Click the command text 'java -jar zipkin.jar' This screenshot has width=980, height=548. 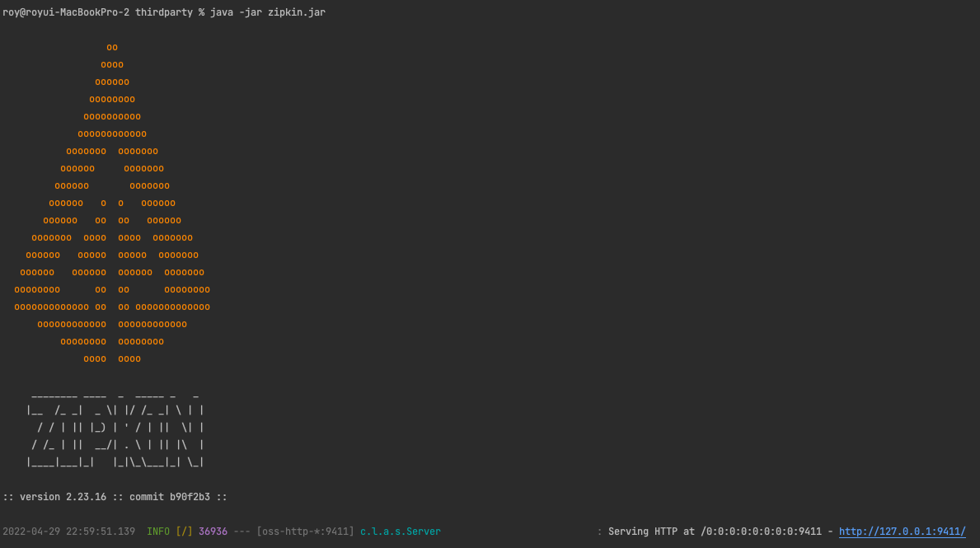(268, 12)
